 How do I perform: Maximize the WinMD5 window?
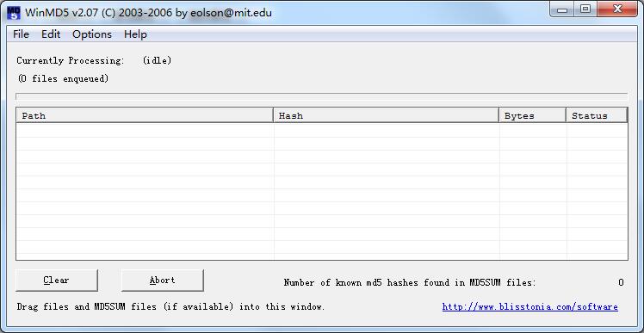point(585,9)
